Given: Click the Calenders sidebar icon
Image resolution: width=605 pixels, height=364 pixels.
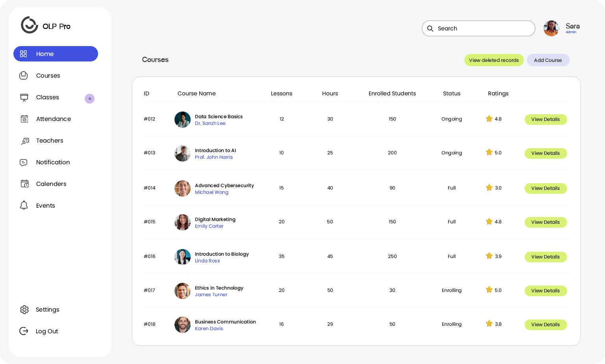Looking at the screenshot, I should tap(24, 184).
